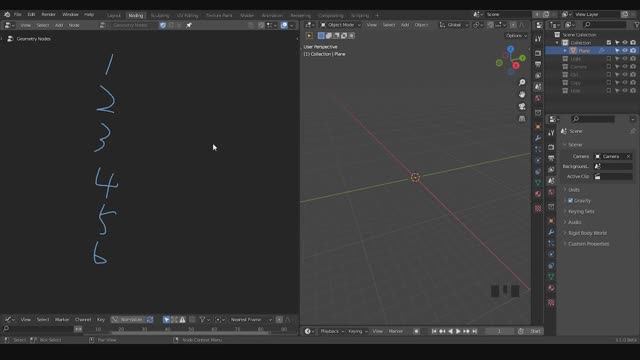Hide the Collection with eye icon

click(x=625, y=42)
